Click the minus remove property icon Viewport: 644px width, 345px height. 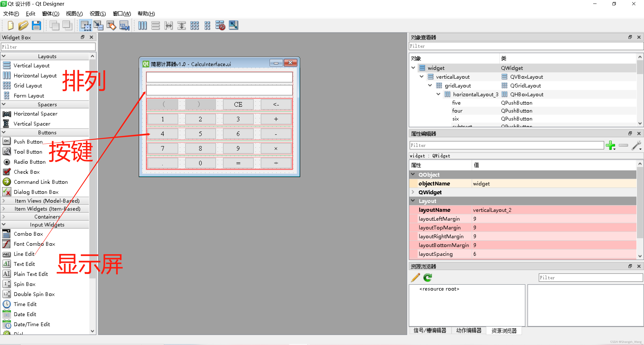[x=624, y=145]
